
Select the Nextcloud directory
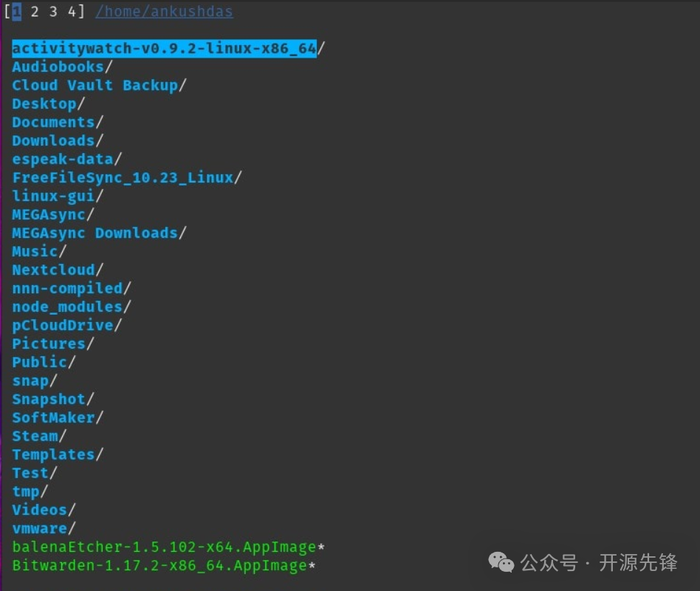pyautogui.click(x=58, y=270)
